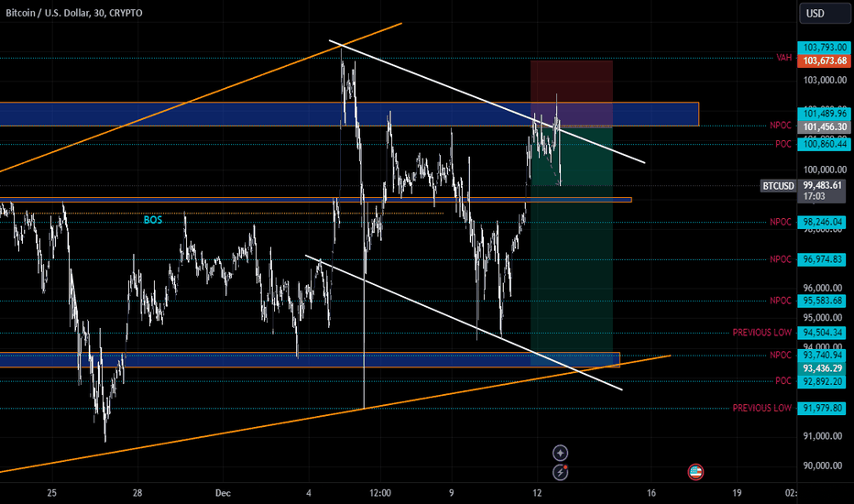
Task: Click the 98,246.04 price label
Action: point(822,222)
